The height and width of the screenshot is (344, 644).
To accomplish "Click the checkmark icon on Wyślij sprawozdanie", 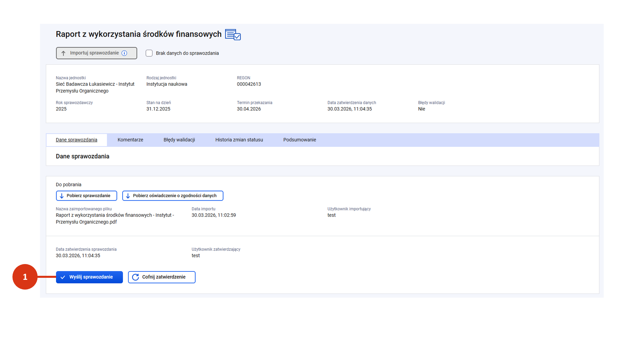I will 63,277.
